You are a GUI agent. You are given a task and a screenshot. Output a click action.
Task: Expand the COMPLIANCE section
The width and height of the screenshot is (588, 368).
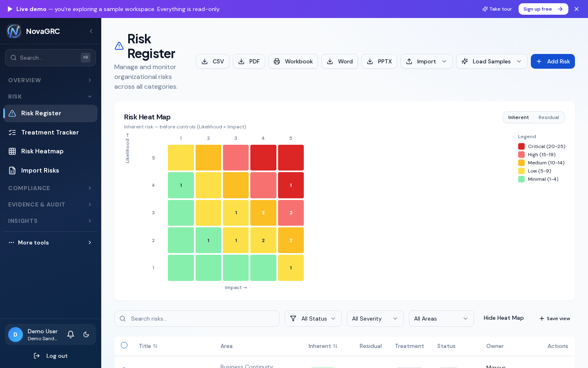(51, 188)
